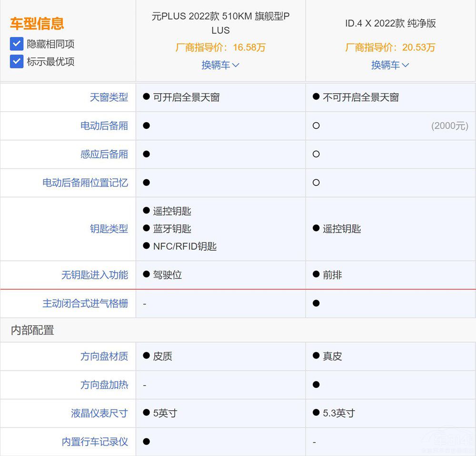The width and height of the screenshot is (476, 456).
Task: Click the 天窗类型 row label
Action: click(x=109, y=97)
